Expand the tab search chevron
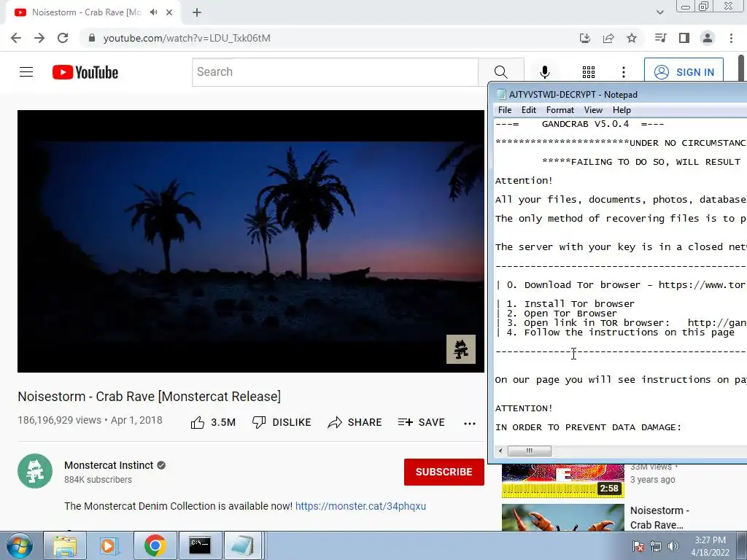Screen dimensions: 747x560 pyautogui.click(x=659, y=12)
